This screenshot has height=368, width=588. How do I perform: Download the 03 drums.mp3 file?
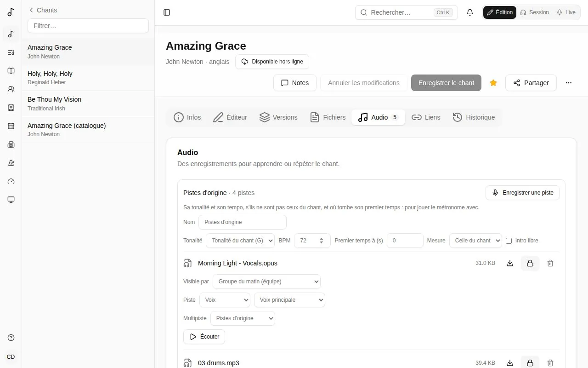pyautogui.click(x=510, y=363)
